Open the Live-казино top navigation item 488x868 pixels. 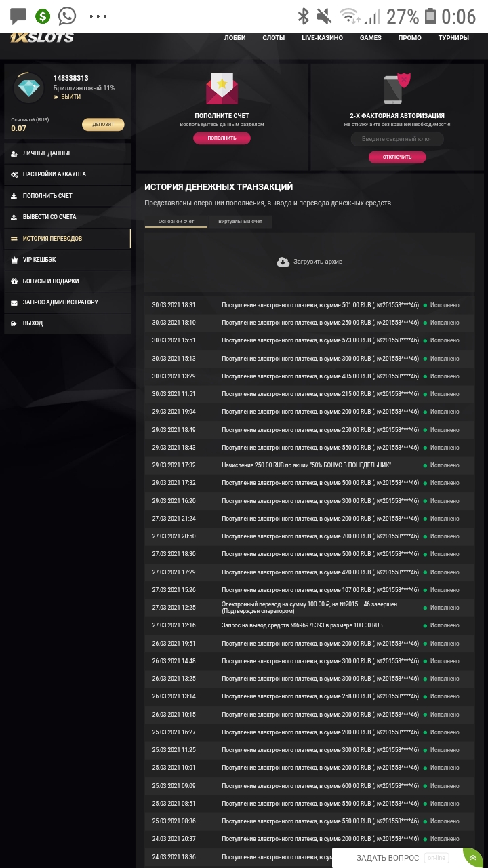(x=322, y=38)
